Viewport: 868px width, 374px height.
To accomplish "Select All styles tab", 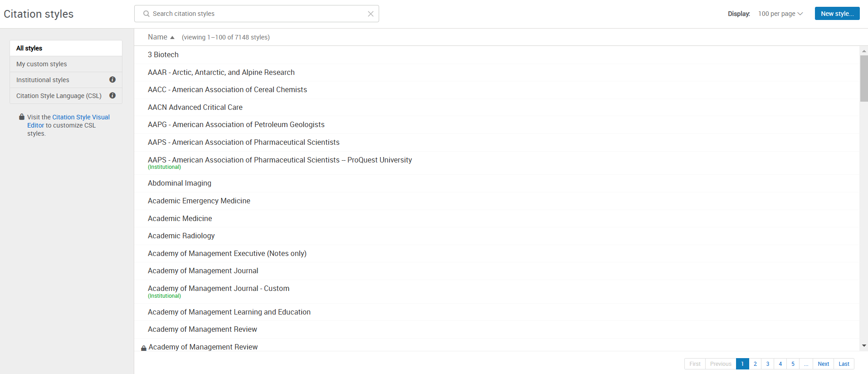I will [66, 48].
